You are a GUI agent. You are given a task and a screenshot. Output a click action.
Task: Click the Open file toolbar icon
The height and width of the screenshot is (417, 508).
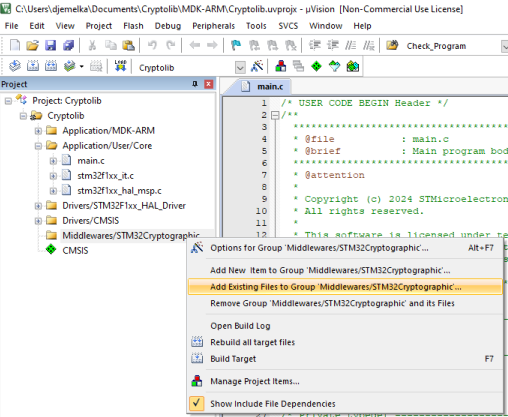pyautogui.click(x=32, y=45)
